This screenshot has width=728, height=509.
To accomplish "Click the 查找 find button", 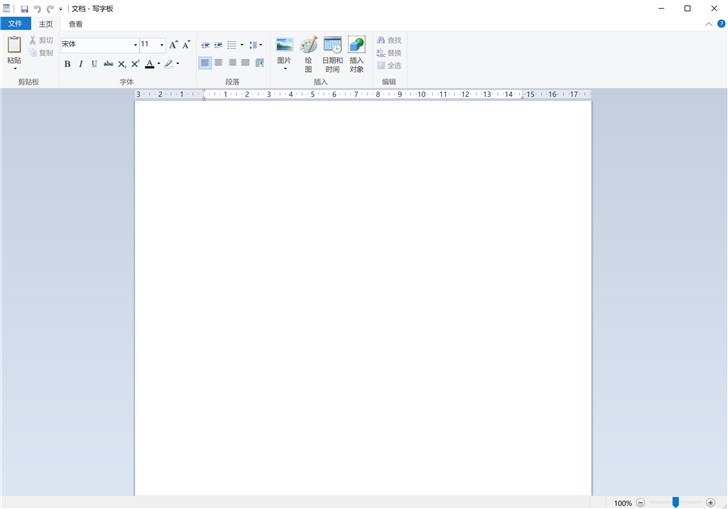I will click(389, 40).
